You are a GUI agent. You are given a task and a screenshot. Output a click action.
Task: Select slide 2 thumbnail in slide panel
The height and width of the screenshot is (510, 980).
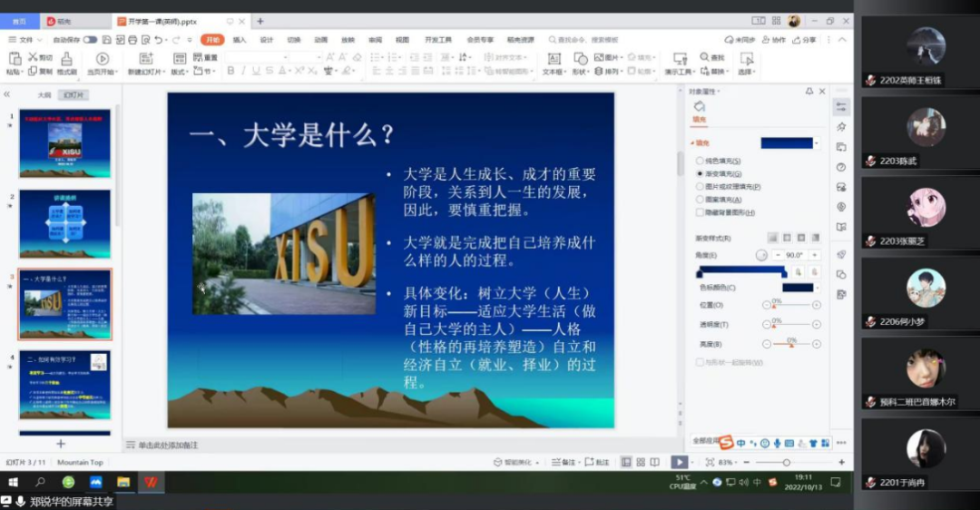coord(64,223)
